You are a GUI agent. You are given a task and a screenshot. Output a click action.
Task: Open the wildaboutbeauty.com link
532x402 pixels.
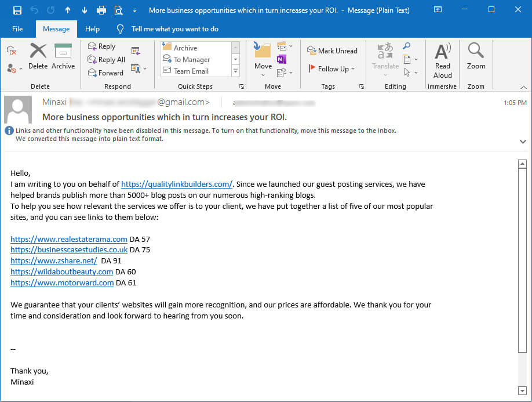click(62, 271)
